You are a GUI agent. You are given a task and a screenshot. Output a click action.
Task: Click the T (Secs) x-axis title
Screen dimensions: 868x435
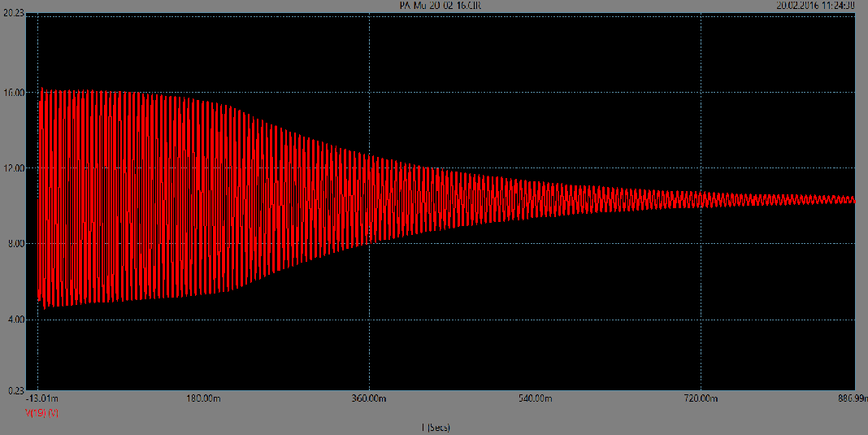[435, 427]
